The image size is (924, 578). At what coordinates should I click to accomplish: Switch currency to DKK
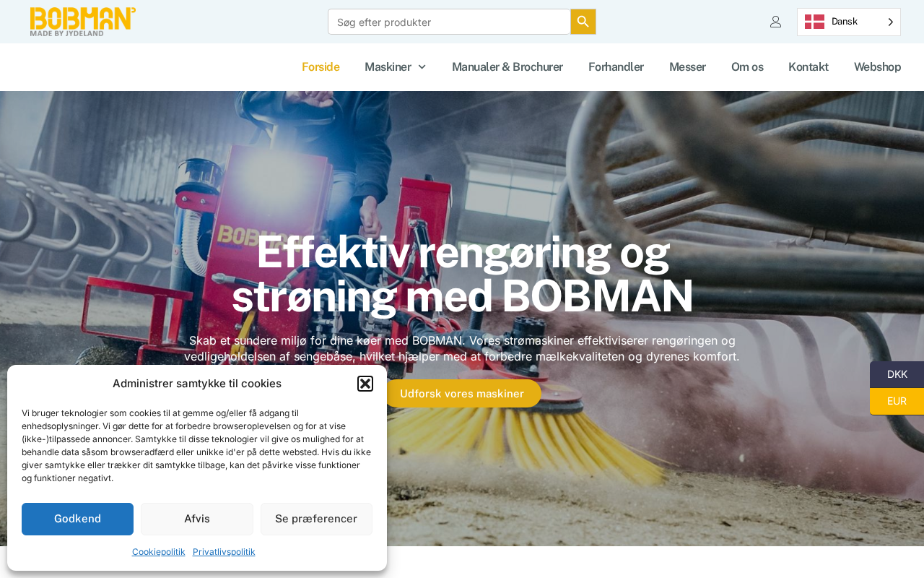tap(897, 374)
